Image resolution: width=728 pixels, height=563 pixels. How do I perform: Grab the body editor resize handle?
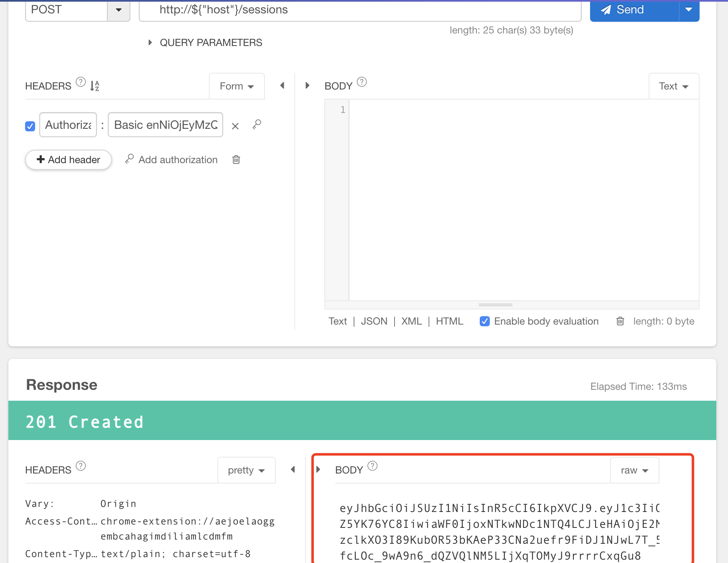point(496,305)
